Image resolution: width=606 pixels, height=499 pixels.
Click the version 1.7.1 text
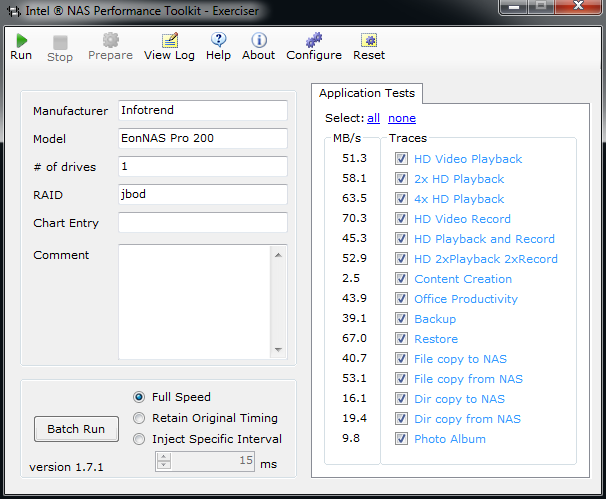66,467
